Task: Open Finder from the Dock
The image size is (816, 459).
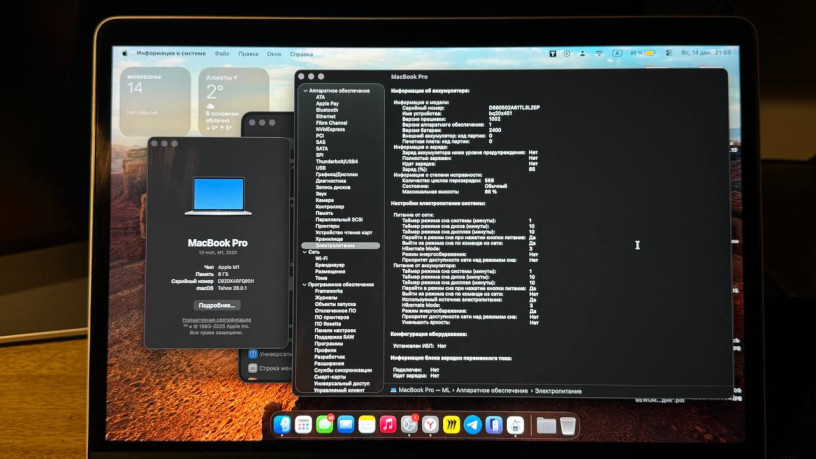Action: coord(282,425)
